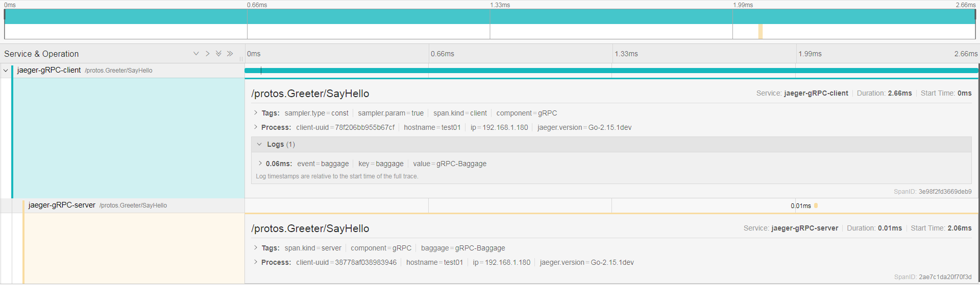Expand Process of jaeger-gRPC-server span

(256, 262)
